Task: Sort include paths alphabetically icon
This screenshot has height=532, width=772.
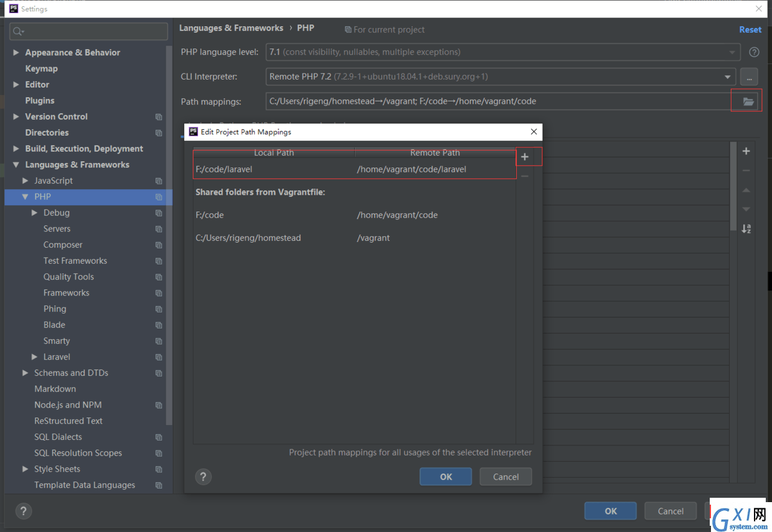Action: point(746,228)
